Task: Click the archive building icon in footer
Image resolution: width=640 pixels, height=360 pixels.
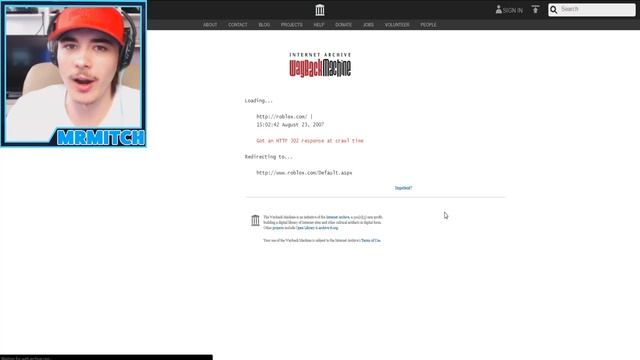Action: pos(255,220)
